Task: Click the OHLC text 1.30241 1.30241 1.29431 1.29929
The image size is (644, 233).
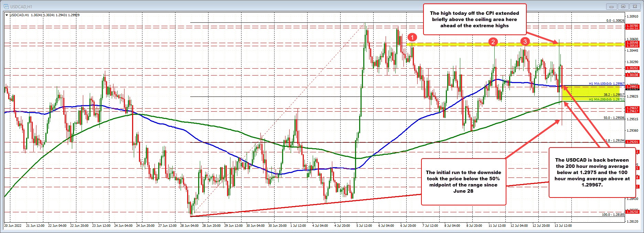Action: [x=55, y=15]
